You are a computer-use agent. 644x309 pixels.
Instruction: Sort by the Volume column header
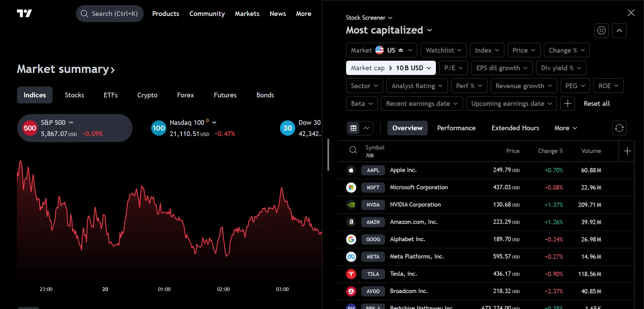591,151
